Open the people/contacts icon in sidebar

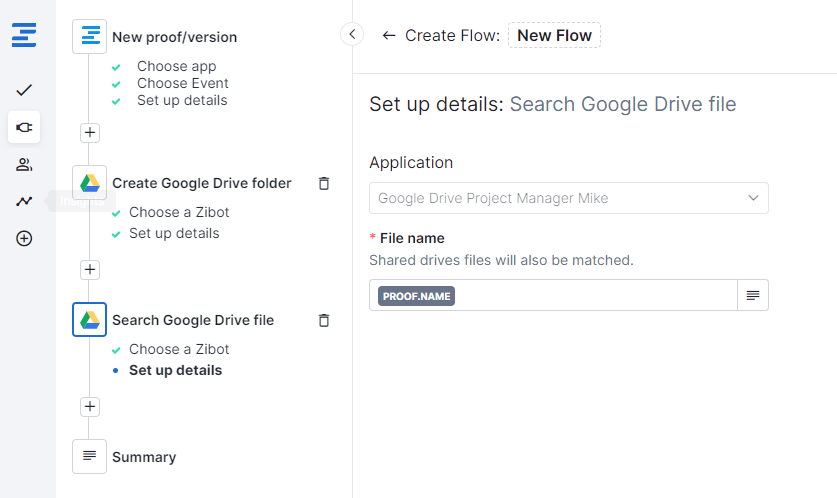click(24, 165)
